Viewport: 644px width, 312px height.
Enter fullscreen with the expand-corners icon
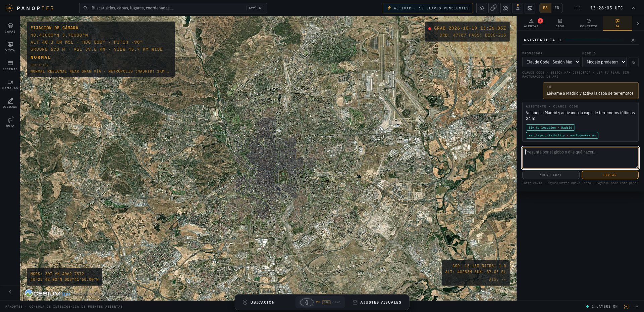tap(578, 8)
